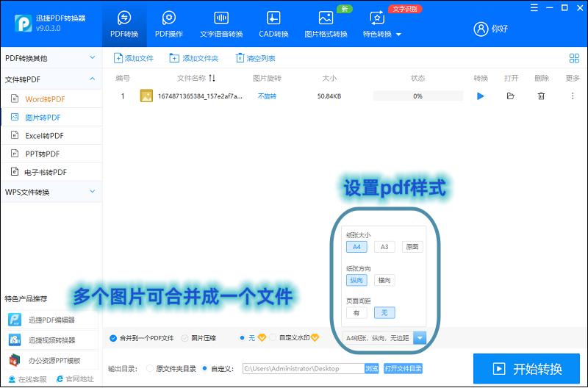Open 文字语音转换 tab

(x=221, y=24)
